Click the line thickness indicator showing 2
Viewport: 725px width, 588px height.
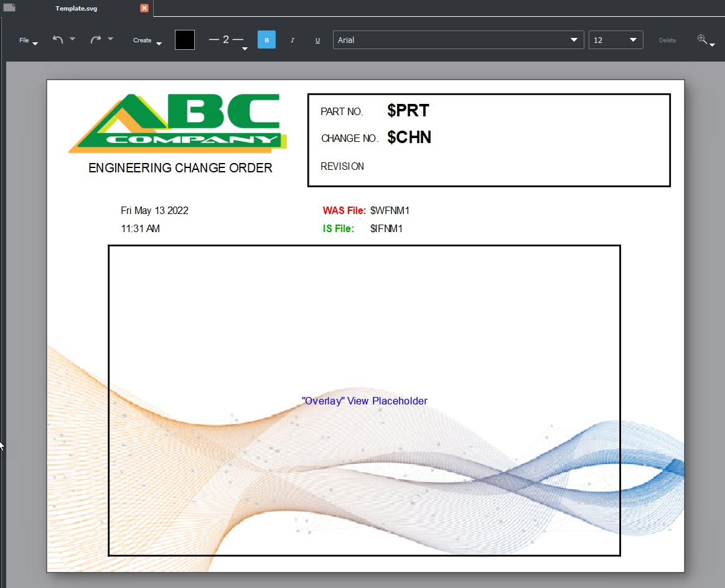tap(226, 39)
